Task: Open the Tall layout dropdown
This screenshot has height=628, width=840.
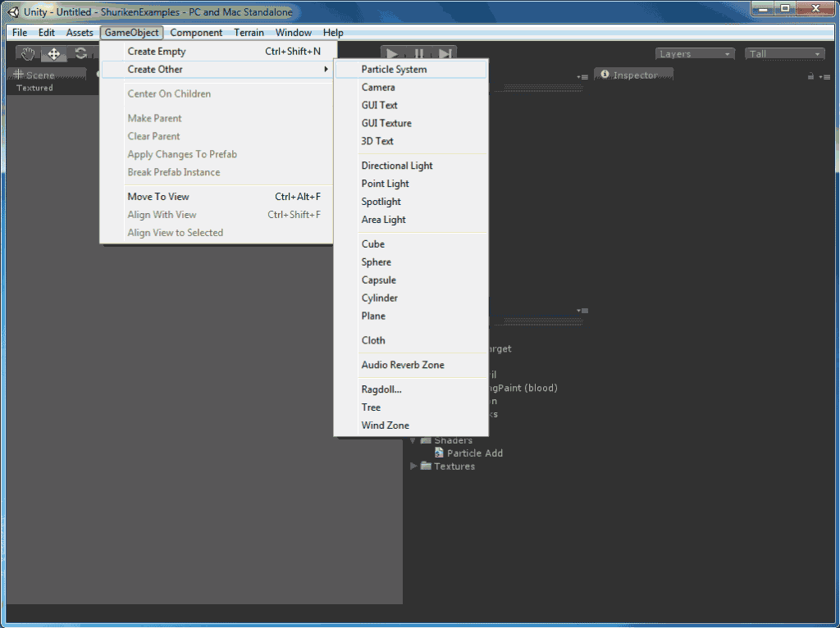Action: [x=784, y=53]
